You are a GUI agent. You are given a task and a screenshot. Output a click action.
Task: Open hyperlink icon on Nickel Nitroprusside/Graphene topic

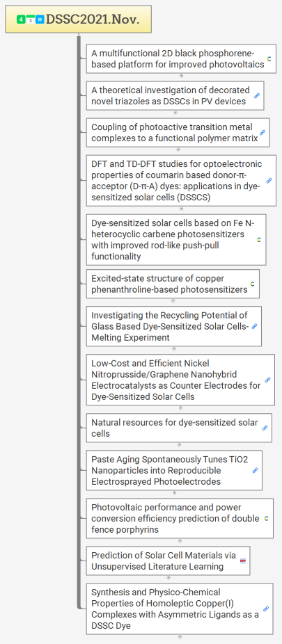coord(267,380)
